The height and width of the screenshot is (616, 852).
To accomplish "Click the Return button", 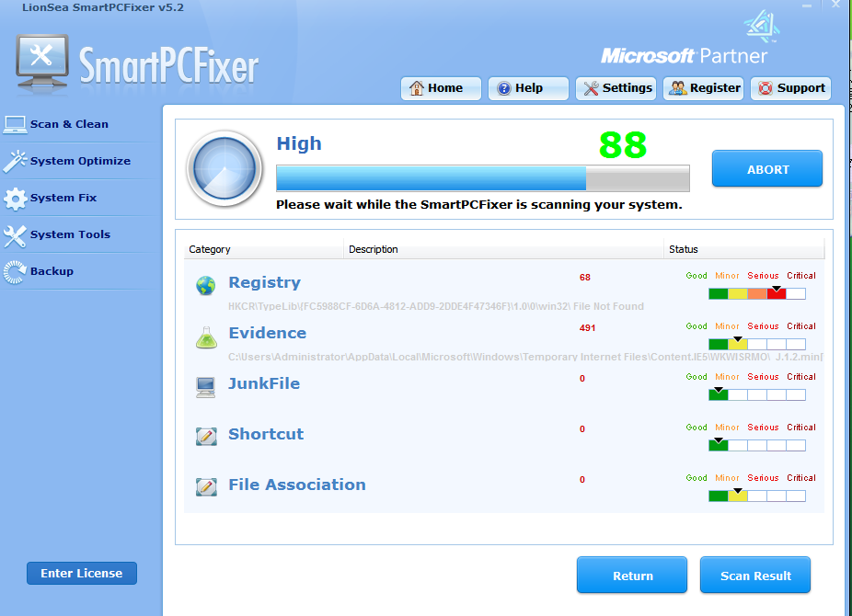I will [x=632, y=576].
